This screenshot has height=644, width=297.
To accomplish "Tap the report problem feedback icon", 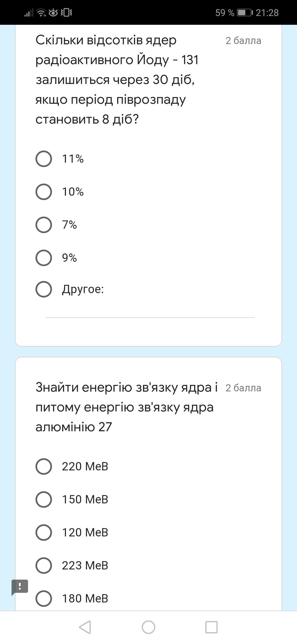I will (20, 586).
